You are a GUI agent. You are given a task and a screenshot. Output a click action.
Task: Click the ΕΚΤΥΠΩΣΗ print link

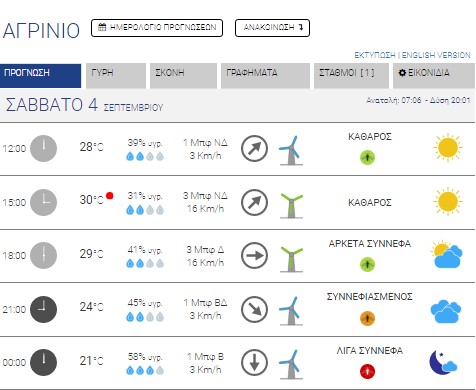tap(375, 55)
